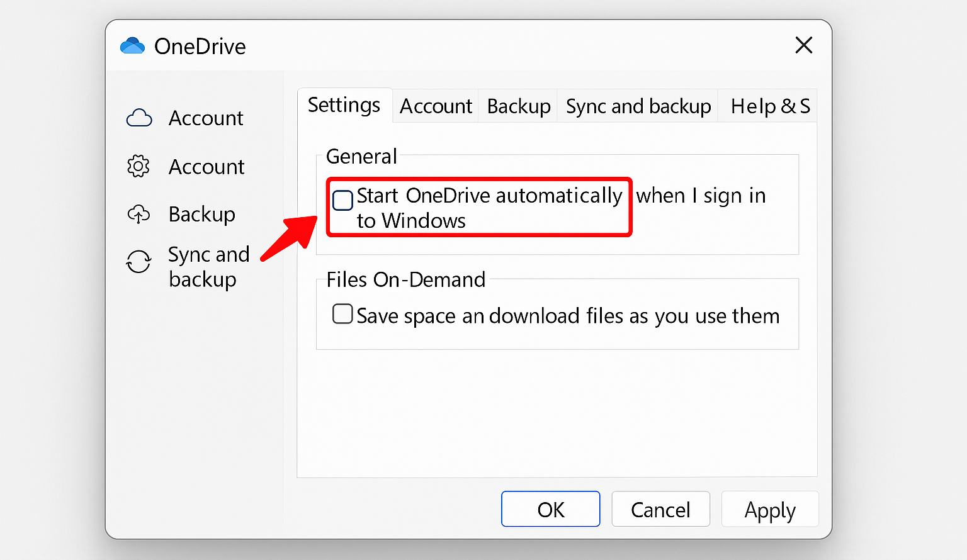Open the Help & S tab
This screenshot has height=560, width=967.
[769, 106]
